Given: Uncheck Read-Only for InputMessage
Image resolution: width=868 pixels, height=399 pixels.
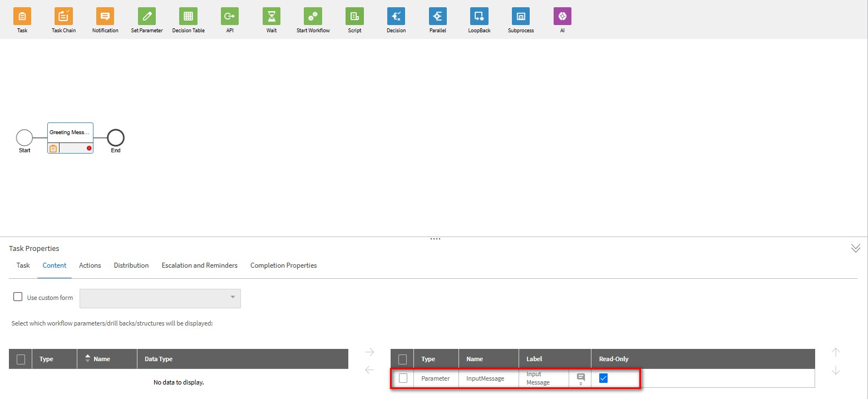Looking at the screenshot, I should pos(603,378).
